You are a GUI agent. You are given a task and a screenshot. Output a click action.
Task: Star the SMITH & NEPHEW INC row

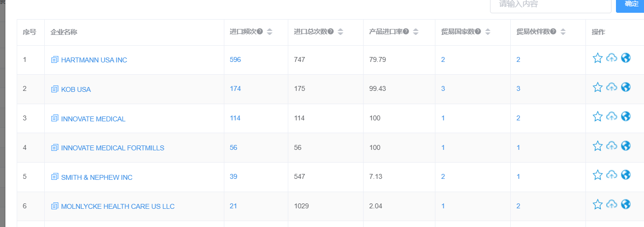(x=597, y=175)
